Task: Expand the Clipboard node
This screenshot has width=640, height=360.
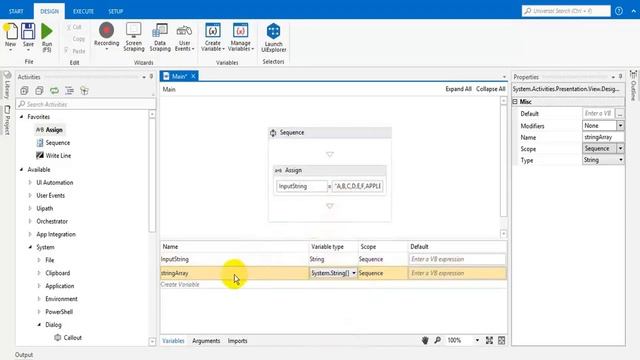Action: tap(39, 273)
